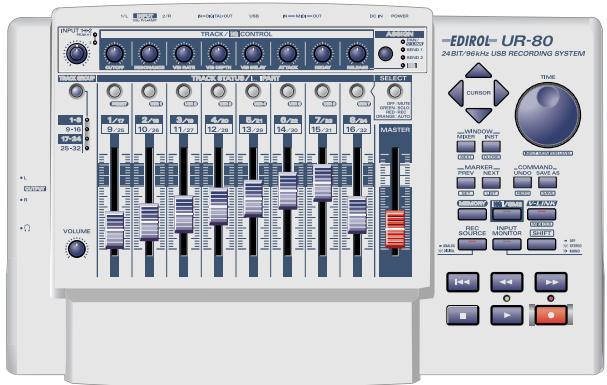The width and height of the screenshot is (607, 385).
Task: Click the track 7/23 fader cap
Action: tap(322, 183)
